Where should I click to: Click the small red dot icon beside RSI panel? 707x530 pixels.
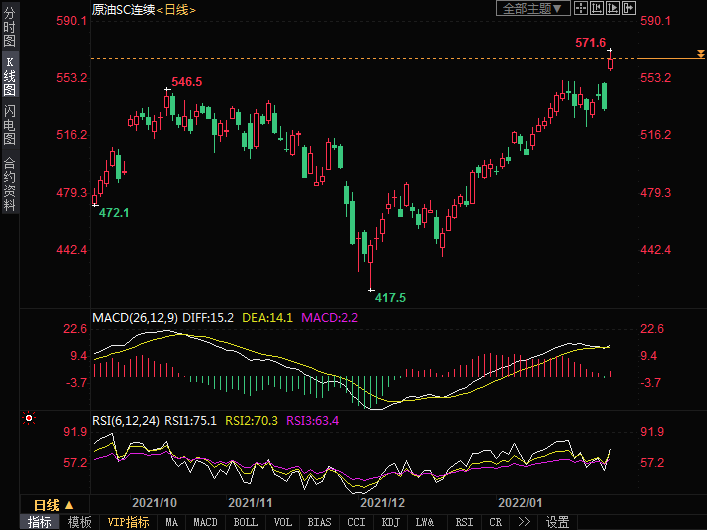click(29, 417)
